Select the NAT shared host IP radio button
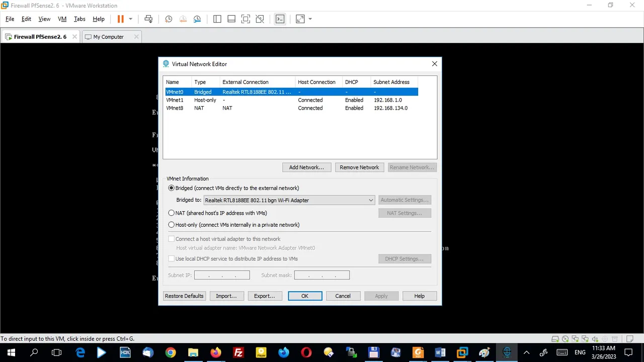 [x=172, y=213]
